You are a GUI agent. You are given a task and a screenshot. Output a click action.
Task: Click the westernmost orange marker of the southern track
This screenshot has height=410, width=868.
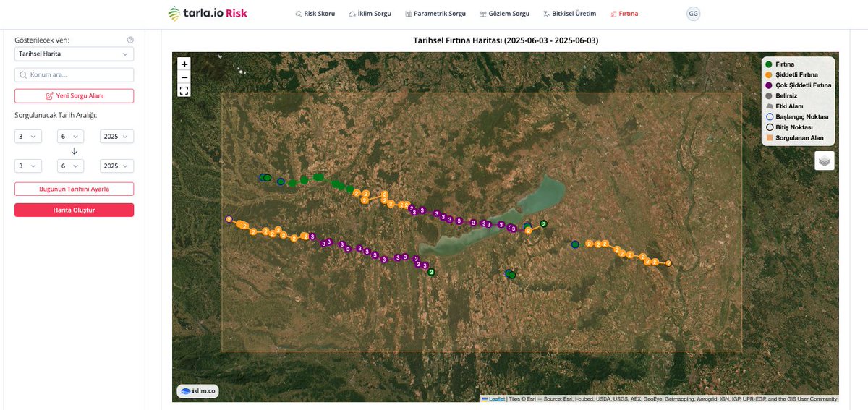229,219
